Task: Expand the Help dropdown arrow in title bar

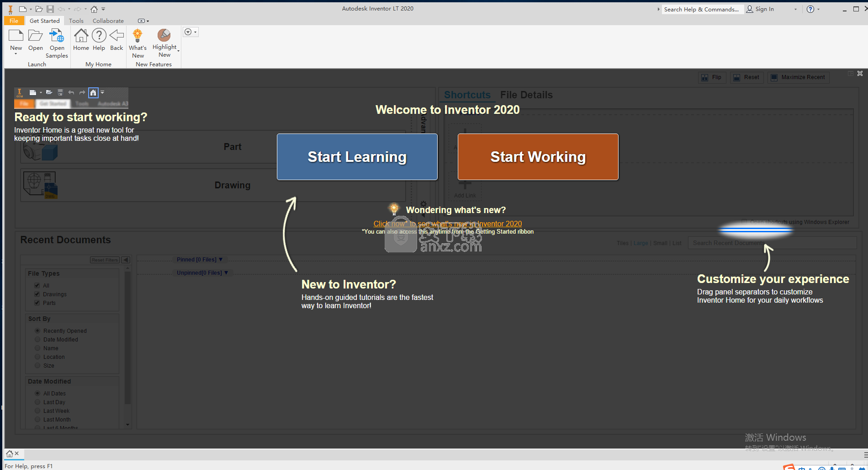Action: pos(818,9)
